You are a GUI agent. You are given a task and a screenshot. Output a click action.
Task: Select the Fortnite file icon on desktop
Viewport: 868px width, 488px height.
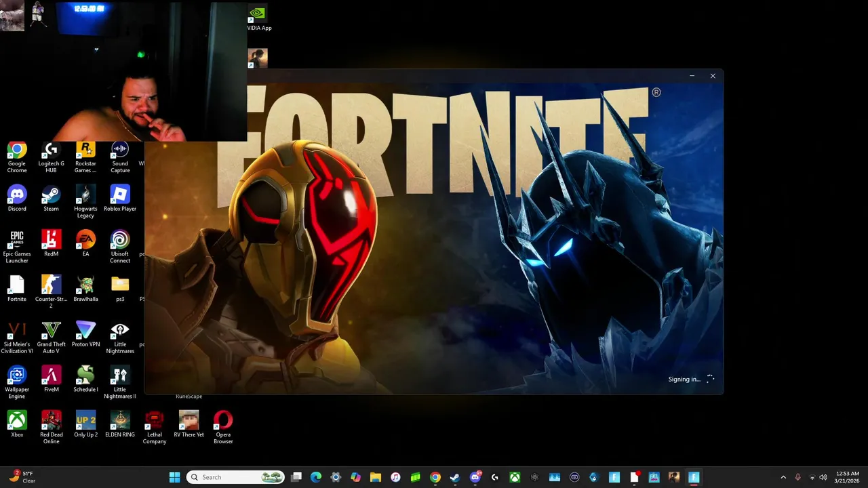(17, 289)
